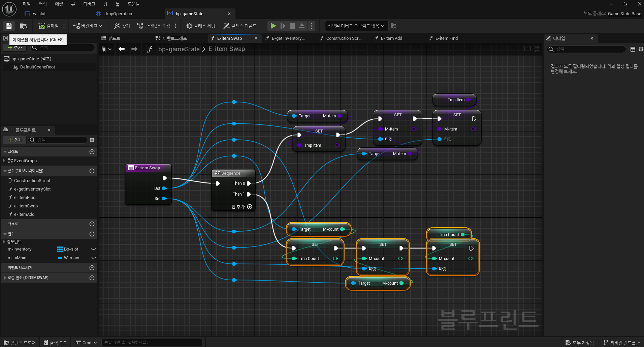Open the Output Log
The image size is (644, 347).
tap(55, 343)
